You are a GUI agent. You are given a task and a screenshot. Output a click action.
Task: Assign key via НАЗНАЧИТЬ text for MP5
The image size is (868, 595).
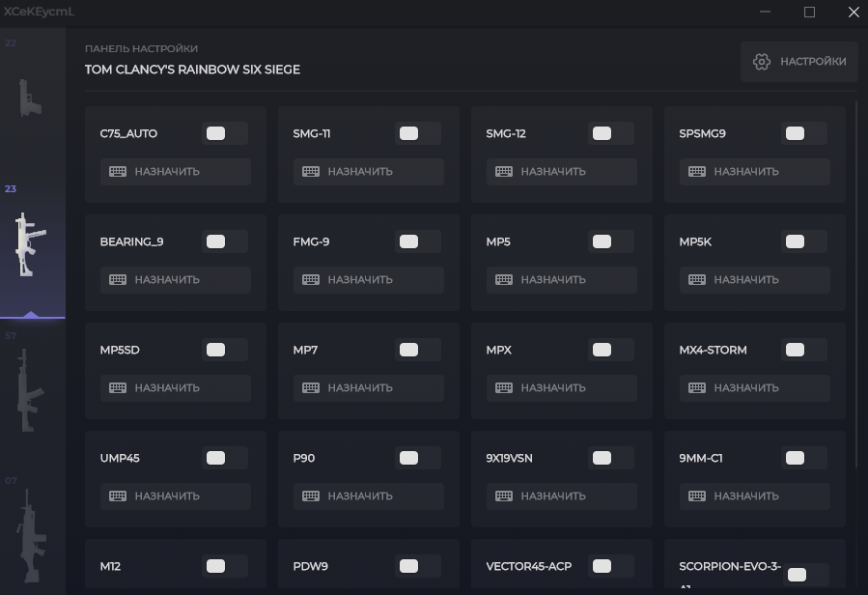[x=553, y=280]
